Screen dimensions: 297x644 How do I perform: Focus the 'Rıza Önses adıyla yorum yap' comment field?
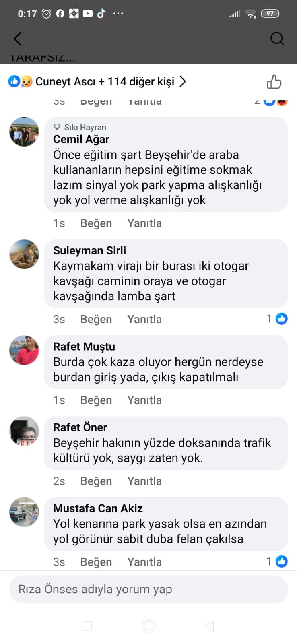[x=148, y=589]
